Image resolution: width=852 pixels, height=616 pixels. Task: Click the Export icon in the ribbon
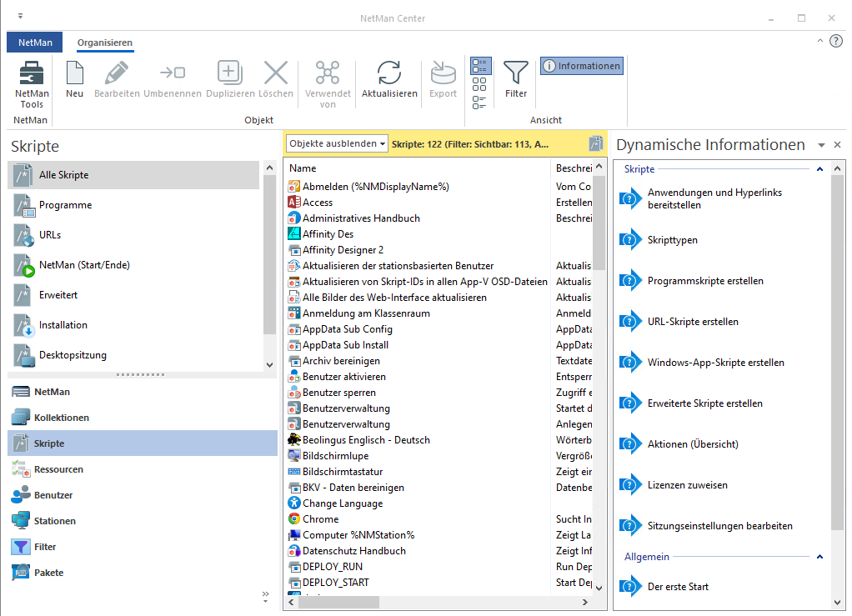(x=443, y=77)
